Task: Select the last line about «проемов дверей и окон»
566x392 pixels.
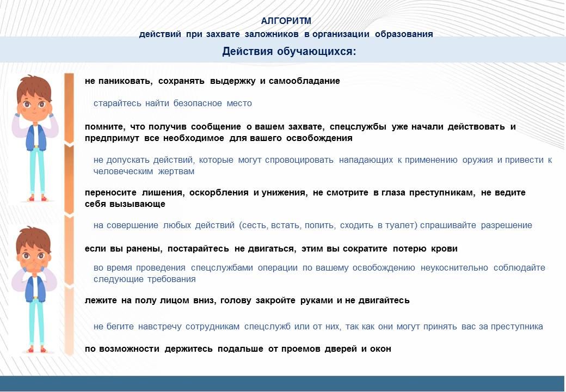Action: pyautogui.click(x=238, y=349)
